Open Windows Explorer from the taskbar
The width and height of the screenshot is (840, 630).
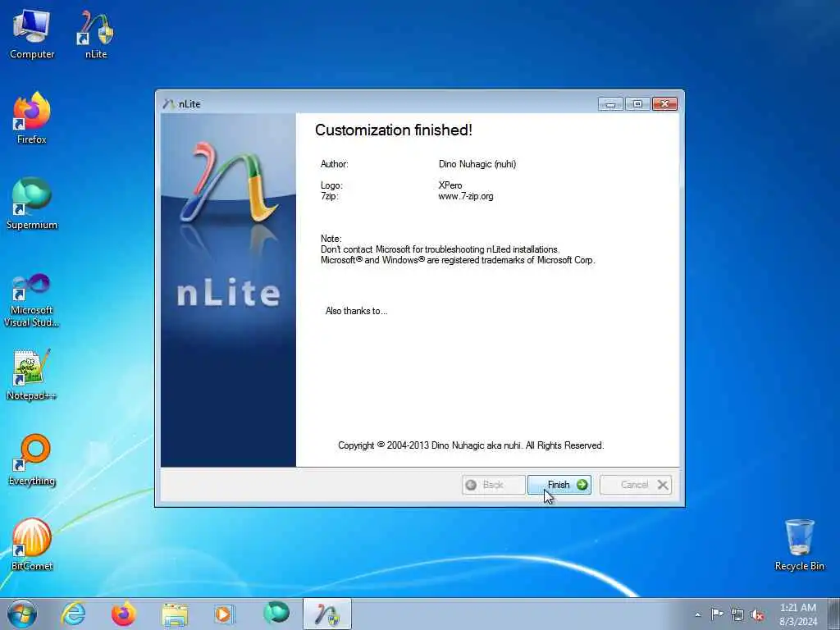pyautogui.click(x=175, y=614)
